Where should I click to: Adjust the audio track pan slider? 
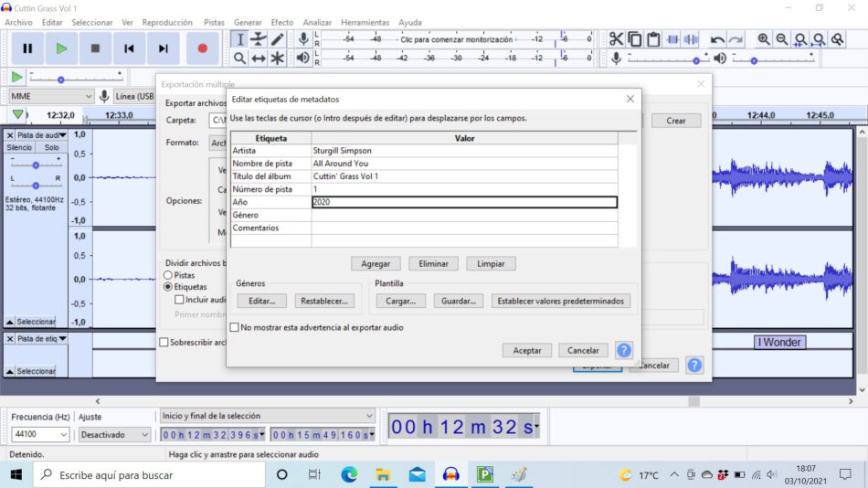pyautogui.click(x=36, y=186)
